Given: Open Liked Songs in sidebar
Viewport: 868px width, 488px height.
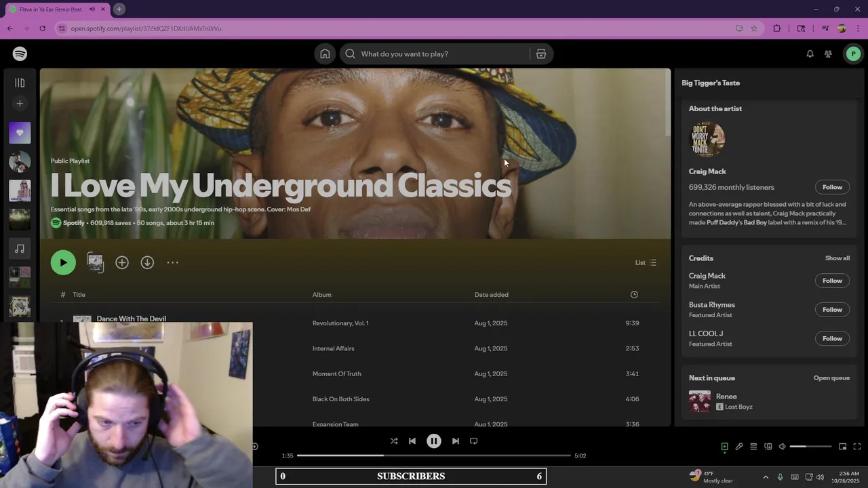Looking at the screenshot, I should click(x=20, y=133).
